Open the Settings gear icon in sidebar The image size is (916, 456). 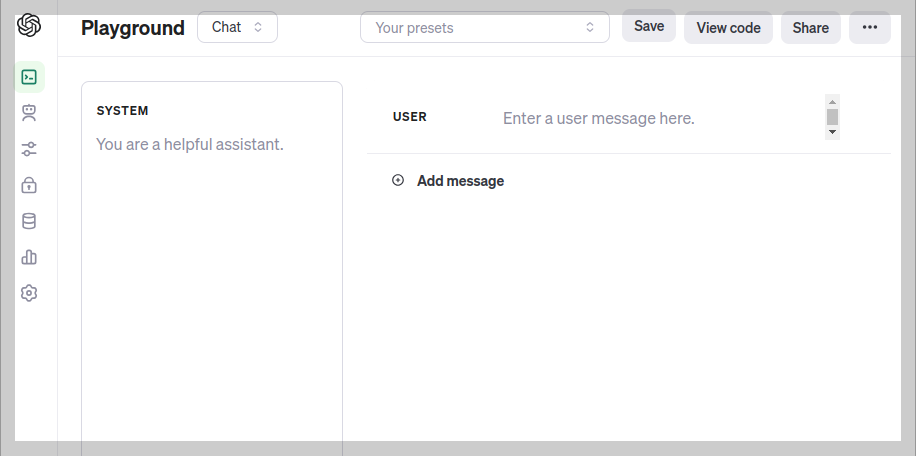tap(29, 293)
